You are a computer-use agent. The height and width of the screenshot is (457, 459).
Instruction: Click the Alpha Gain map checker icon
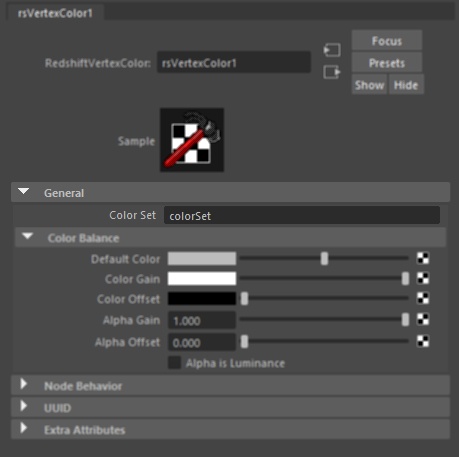coord(423,320)
